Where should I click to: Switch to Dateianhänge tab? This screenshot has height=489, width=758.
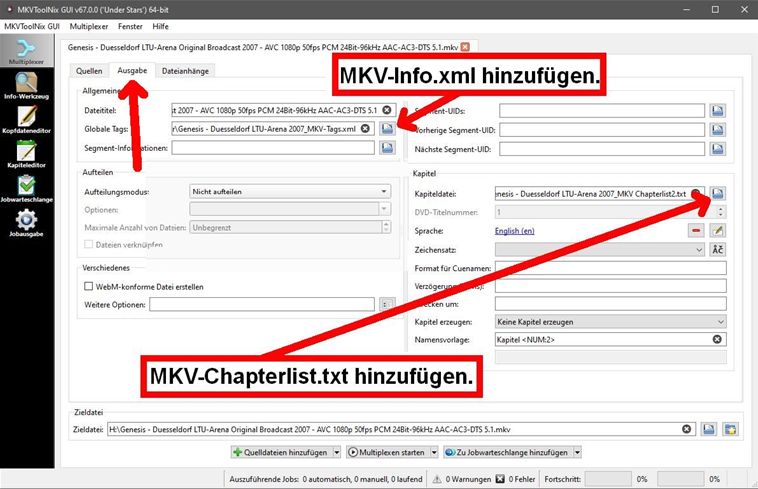[x=185, y=71]
